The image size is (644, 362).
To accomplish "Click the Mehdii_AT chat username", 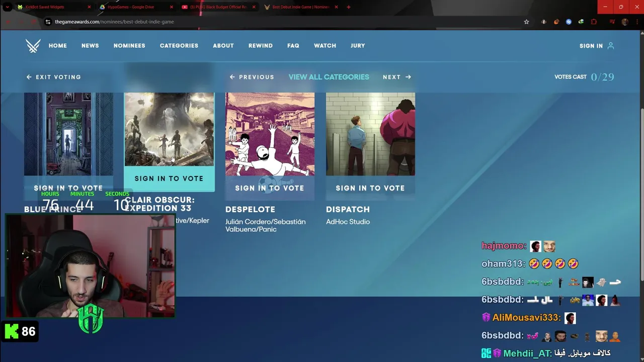I will (x=527, y=353).
